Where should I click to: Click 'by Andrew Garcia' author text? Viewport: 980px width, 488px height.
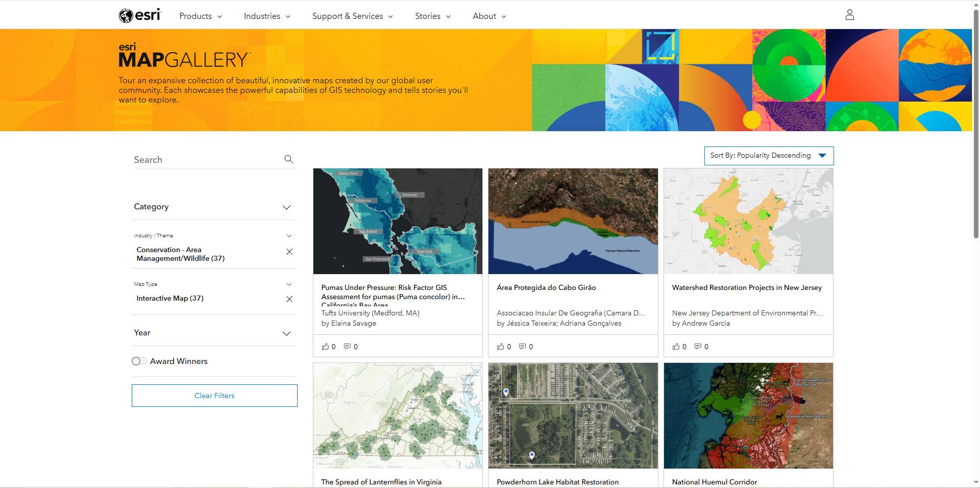click(x=701, y=323)
